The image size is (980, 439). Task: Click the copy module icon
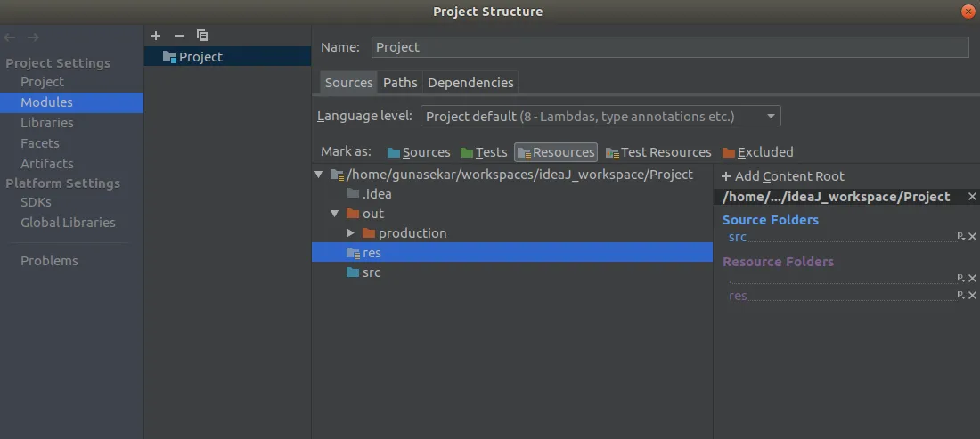[202, 36]
